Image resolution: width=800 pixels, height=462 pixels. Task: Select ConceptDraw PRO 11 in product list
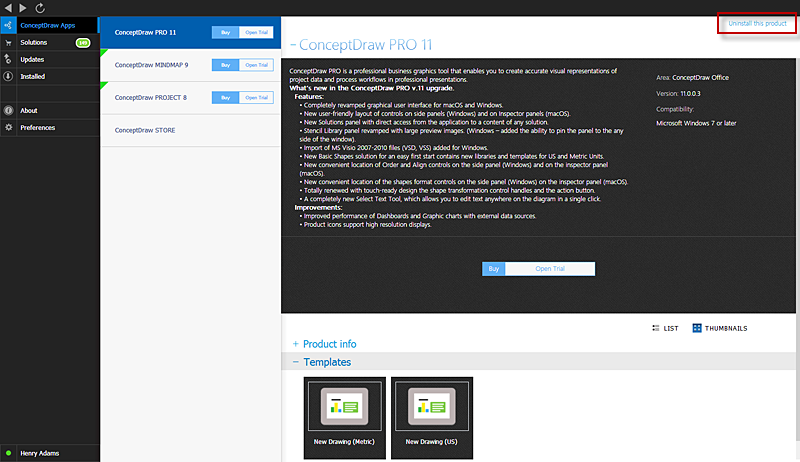(145, 32)
